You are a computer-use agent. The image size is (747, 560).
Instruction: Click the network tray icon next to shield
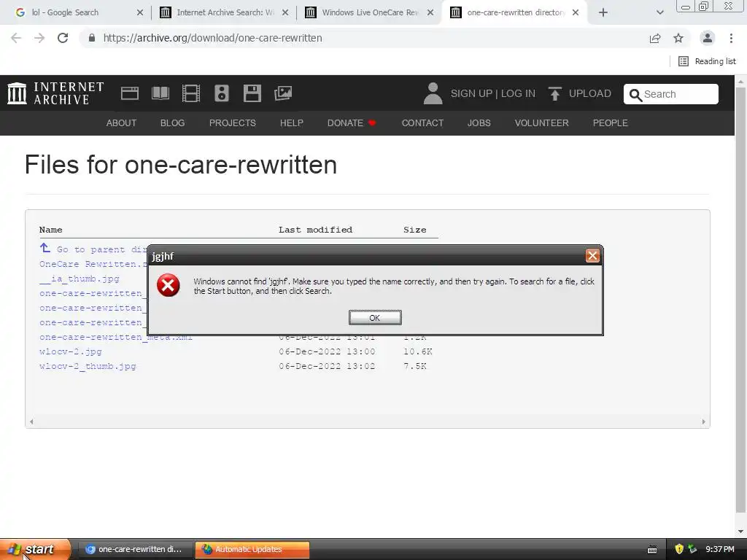692,549
